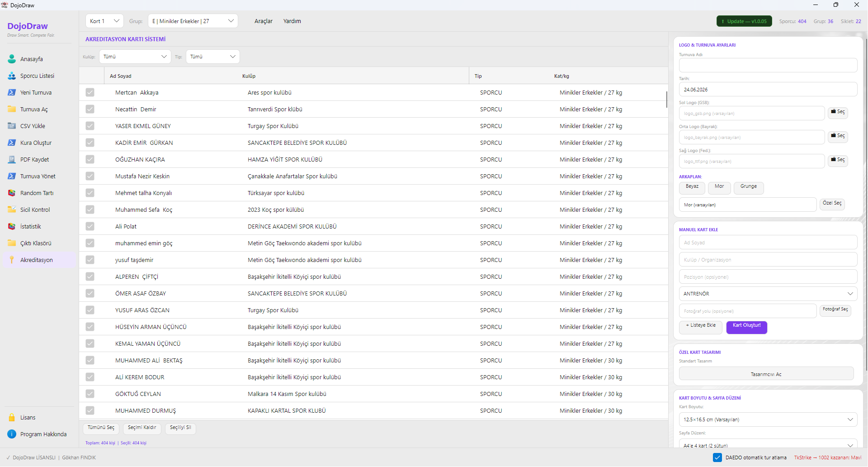Open the Lisans lock icon
This screenshot has height=467, width=868.
pyautogui.click(x=12, y=417)
